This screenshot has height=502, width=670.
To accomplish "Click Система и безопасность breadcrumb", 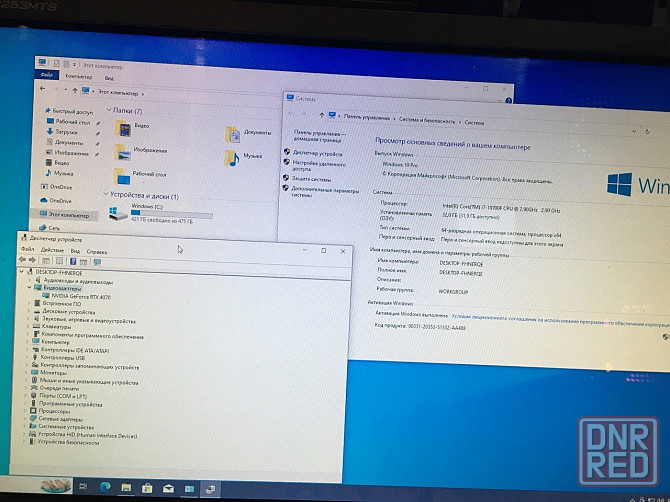I will click(x=427, y=120).
